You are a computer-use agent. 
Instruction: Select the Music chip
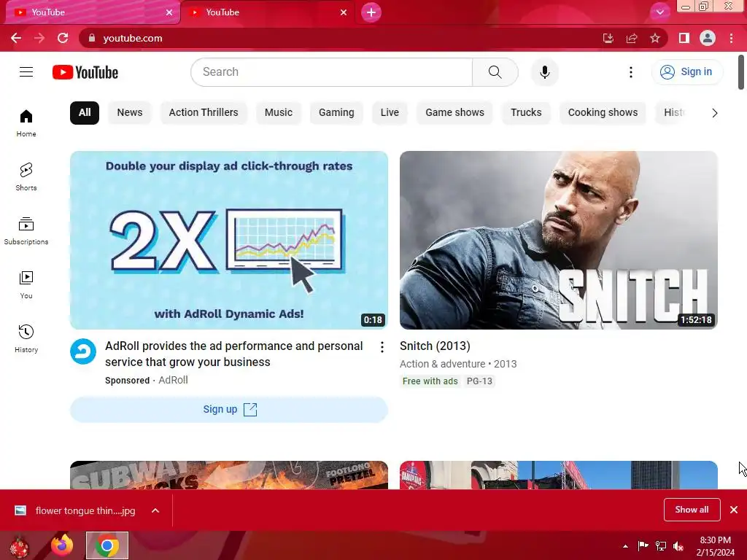(278, 113)
